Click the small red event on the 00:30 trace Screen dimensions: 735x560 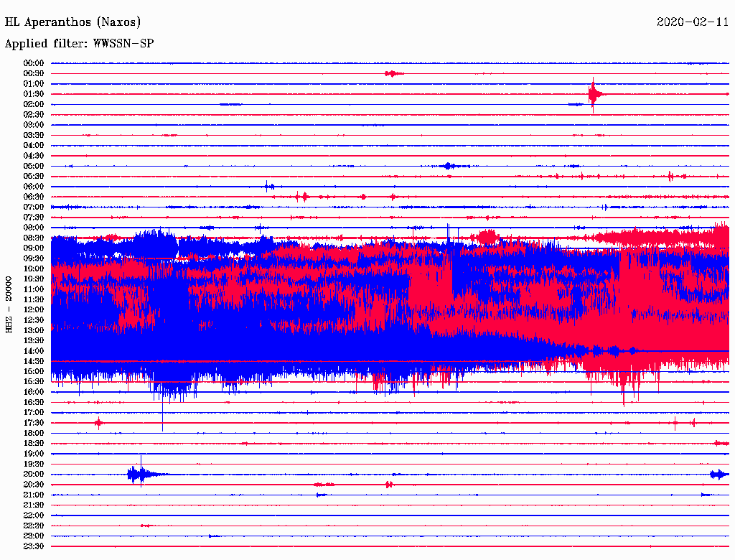click(x=394, y=74)
